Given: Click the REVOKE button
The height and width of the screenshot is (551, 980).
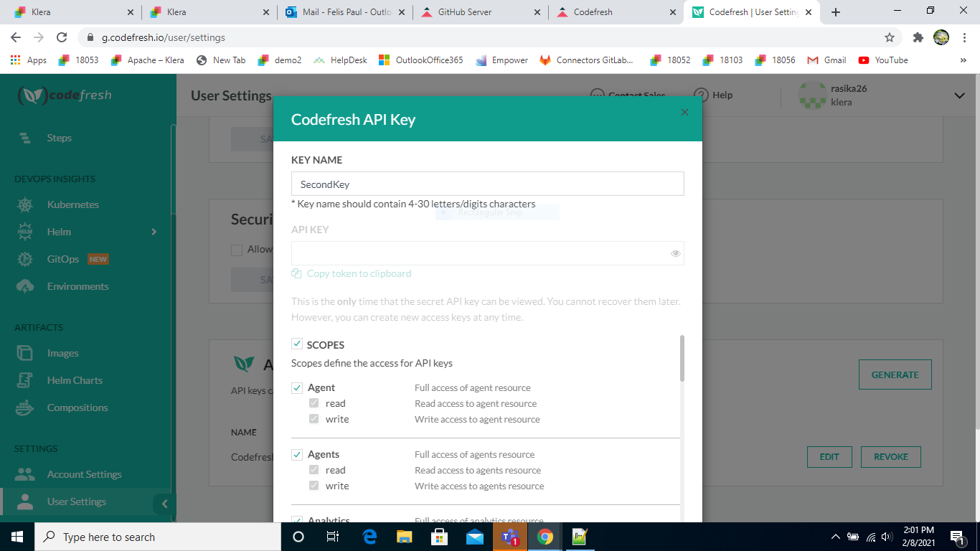Looking at the screenshot, I should 891,456.
